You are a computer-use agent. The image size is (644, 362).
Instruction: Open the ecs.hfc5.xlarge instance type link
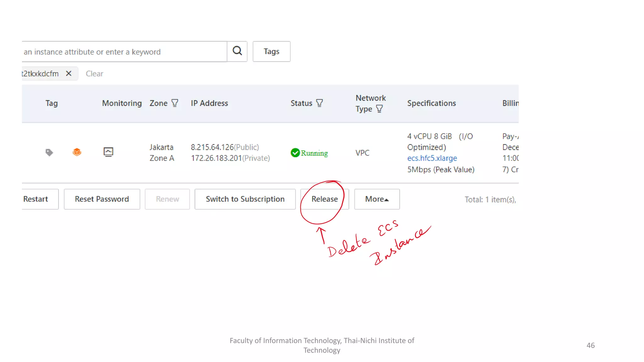[432, 158]
